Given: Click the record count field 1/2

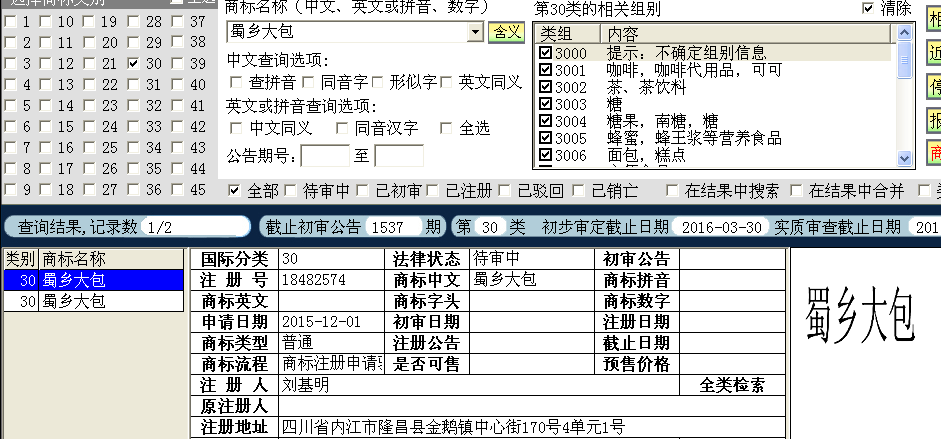Looking at the screenshot, I should pos(196,227).
